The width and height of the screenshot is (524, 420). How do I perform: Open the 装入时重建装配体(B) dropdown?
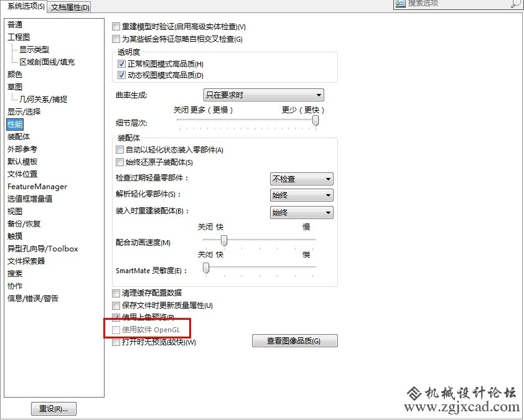tap(301, 213)
